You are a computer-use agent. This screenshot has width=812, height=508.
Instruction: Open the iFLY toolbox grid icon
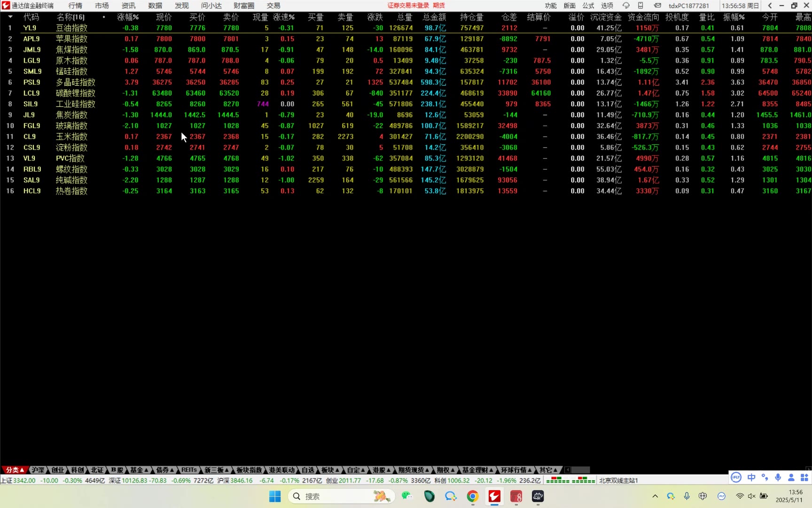[804, 477]
